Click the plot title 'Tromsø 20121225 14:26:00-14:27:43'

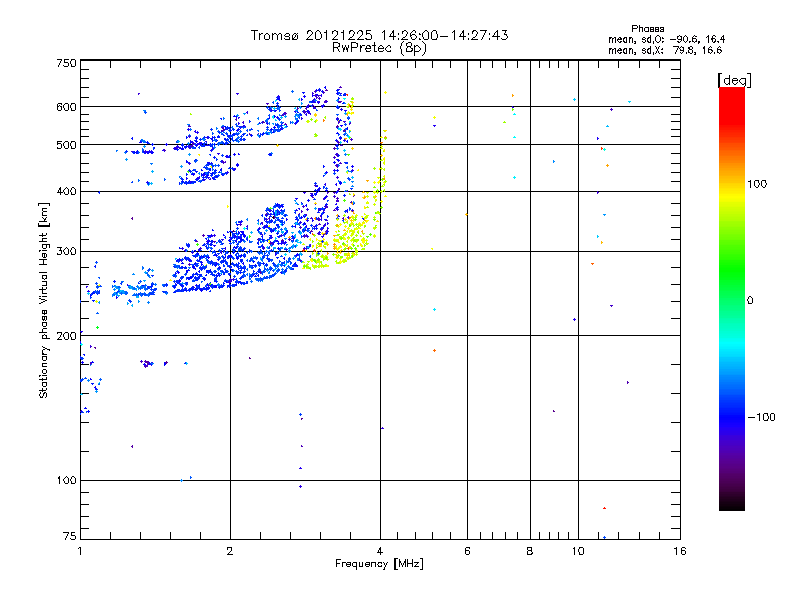point(379,35)
